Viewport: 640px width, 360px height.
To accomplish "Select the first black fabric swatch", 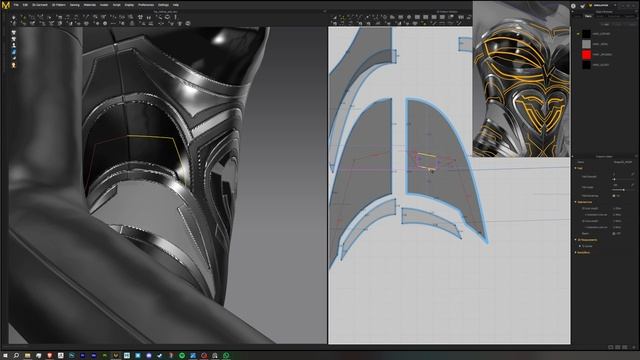I will 586,34.
